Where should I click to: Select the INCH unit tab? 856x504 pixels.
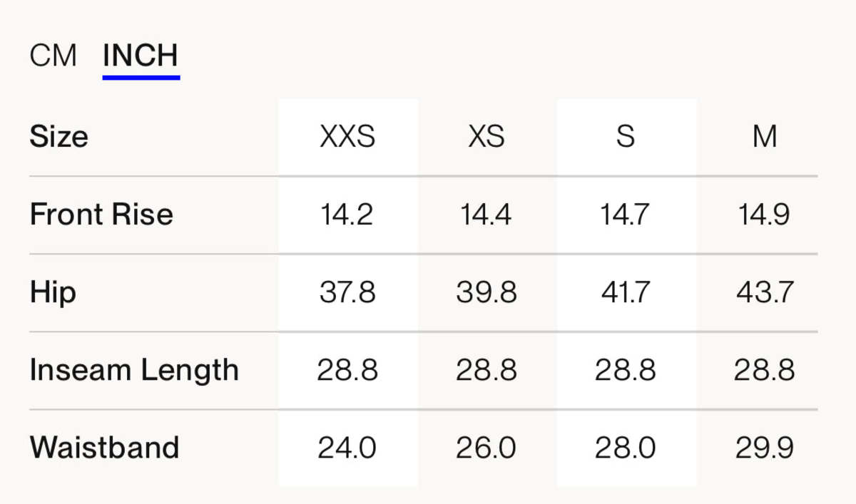coord(141,56)
